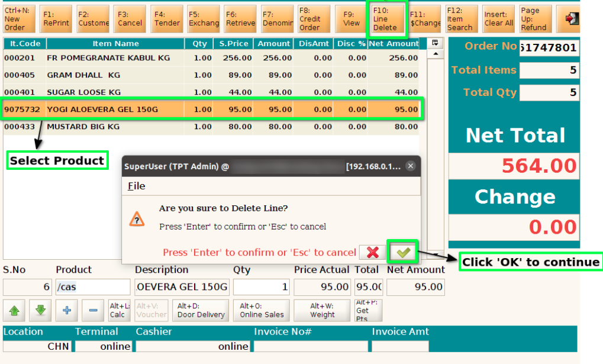Click the Alt+V Voucher button
The width and height of the screenshot is (603, 364).
151,310
